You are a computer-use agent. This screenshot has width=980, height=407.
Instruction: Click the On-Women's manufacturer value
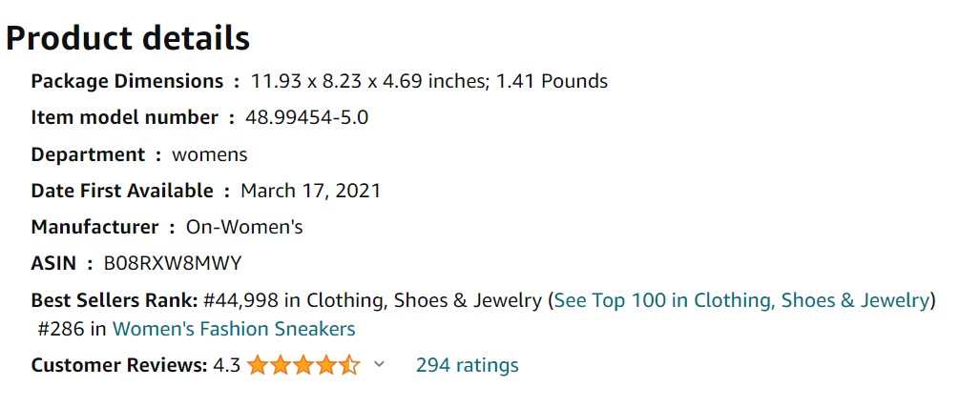tap(244, 227)
